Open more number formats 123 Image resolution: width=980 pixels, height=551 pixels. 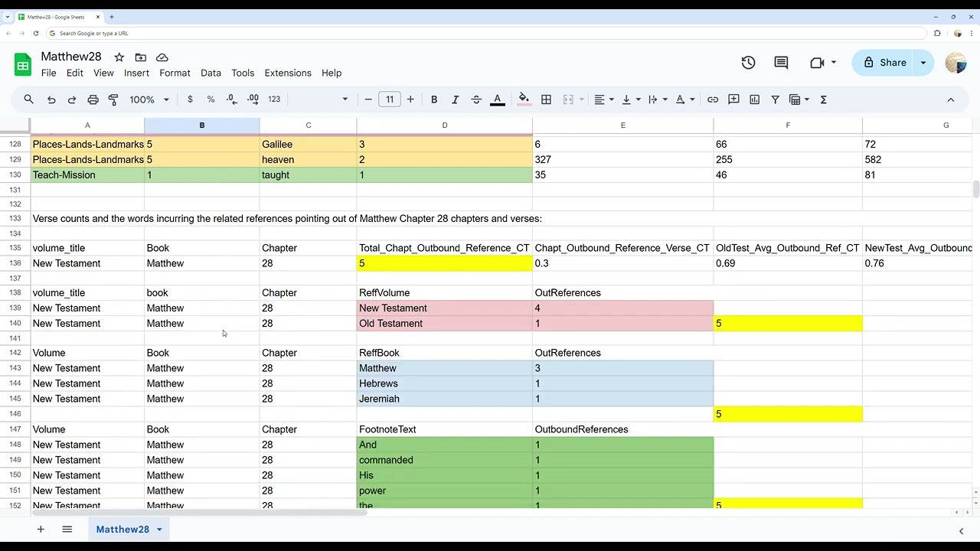[274, 99]
